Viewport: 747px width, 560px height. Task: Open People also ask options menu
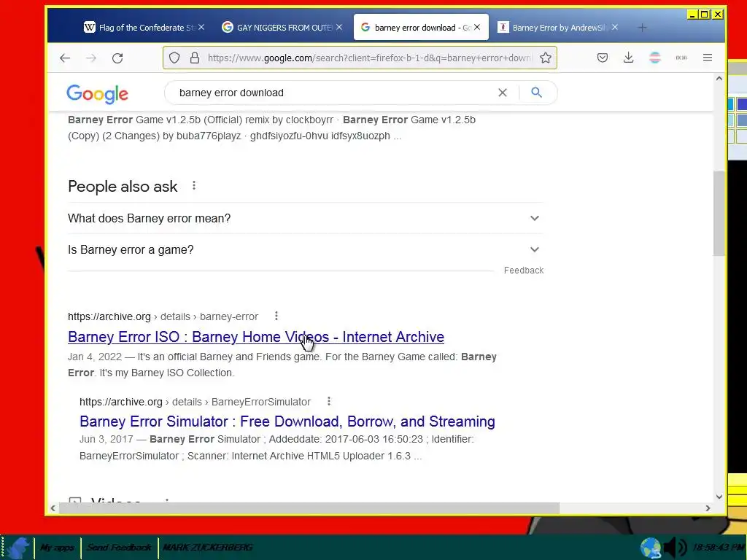click(x=194, y=186)
